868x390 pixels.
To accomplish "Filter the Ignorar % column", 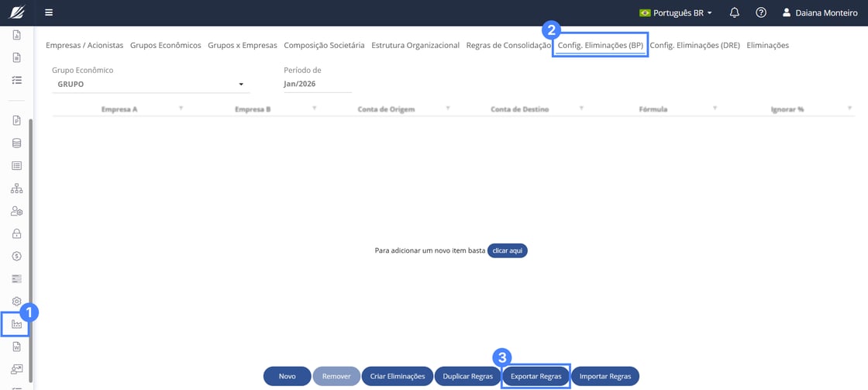I will coord(849,108).
